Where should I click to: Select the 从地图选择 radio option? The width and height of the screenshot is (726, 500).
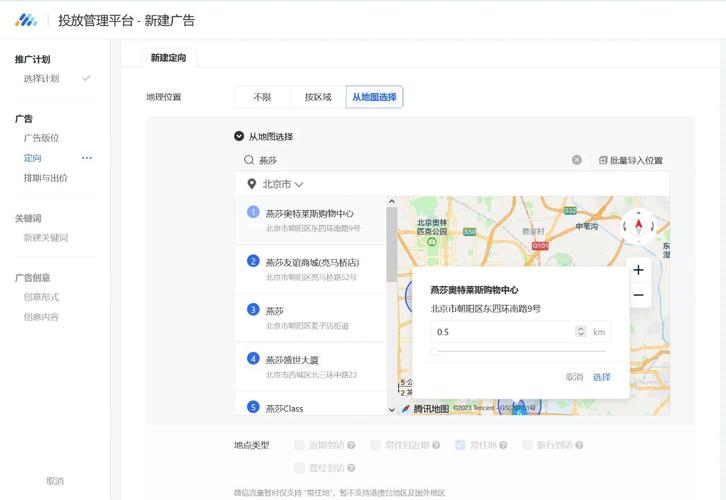pyautogui.click(x=239, y=136)
